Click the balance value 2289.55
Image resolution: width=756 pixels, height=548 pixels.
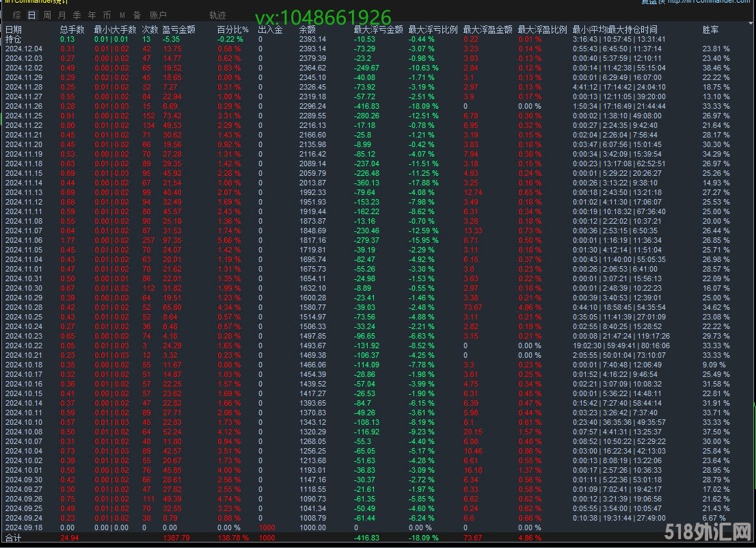click(x=312, y=116)
